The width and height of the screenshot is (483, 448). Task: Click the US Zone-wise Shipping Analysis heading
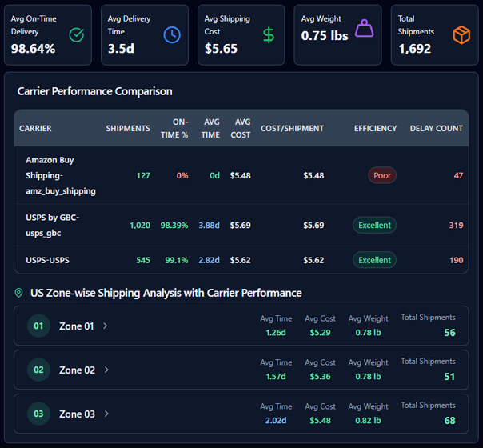166,293
